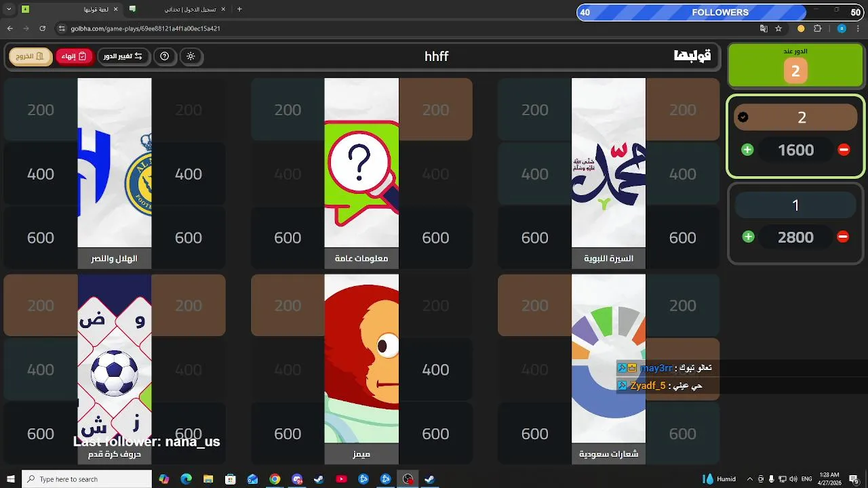Open Google Chrome from the taskbar

[275, 479]
